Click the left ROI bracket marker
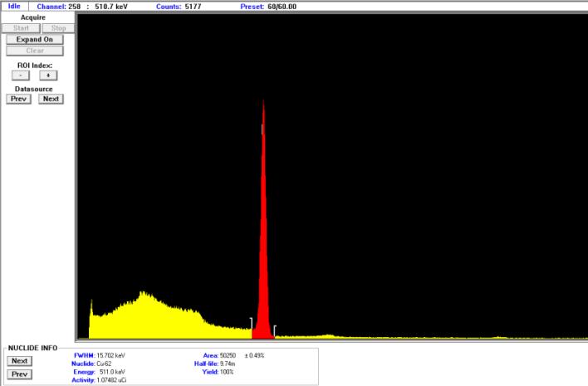Screen dimensions: 588x386 252,323
